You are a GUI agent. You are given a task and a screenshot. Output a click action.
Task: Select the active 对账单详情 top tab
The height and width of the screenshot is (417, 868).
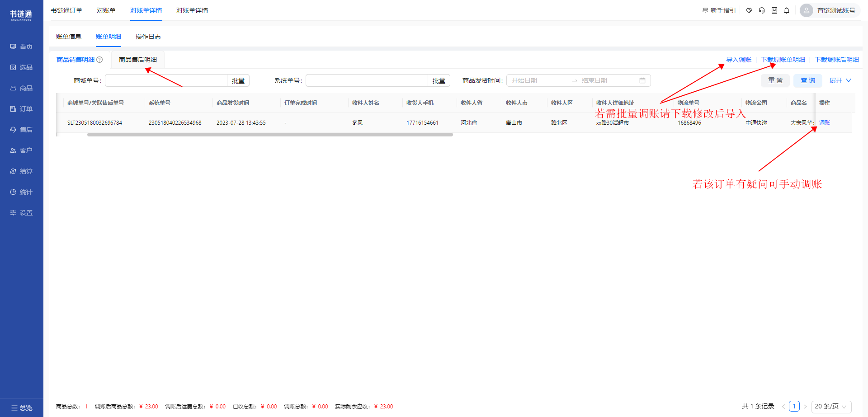click(x=146, y=10)
